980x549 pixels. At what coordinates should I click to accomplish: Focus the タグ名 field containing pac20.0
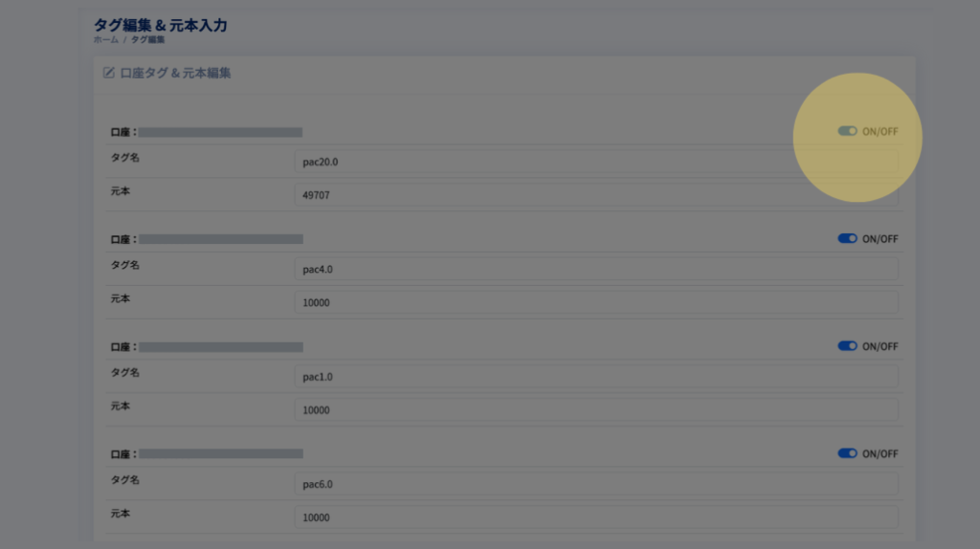coord(595,162)
